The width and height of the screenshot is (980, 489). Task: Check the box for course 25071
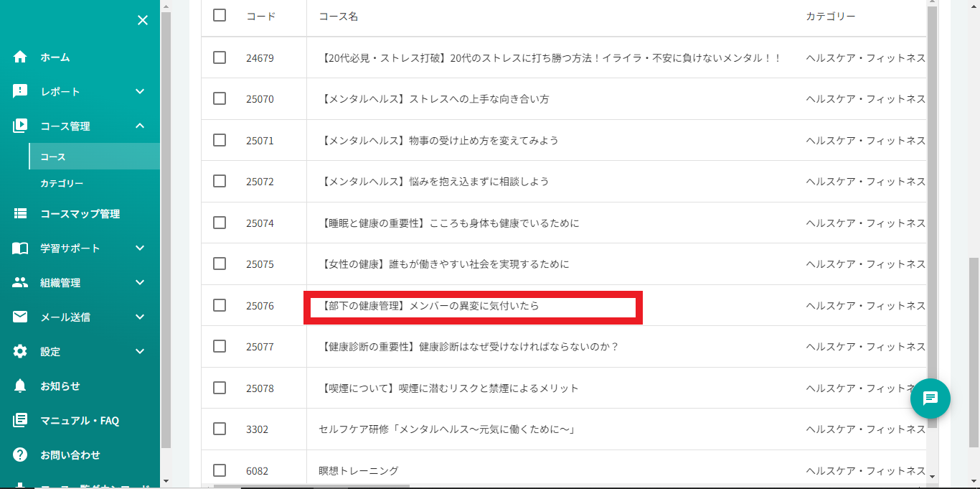220,140
